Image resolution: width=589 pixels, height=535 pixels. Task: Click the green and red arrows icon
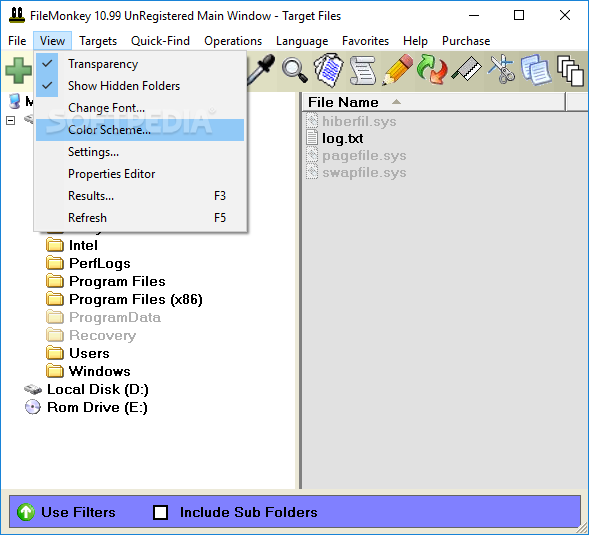(x=432, y=70)
